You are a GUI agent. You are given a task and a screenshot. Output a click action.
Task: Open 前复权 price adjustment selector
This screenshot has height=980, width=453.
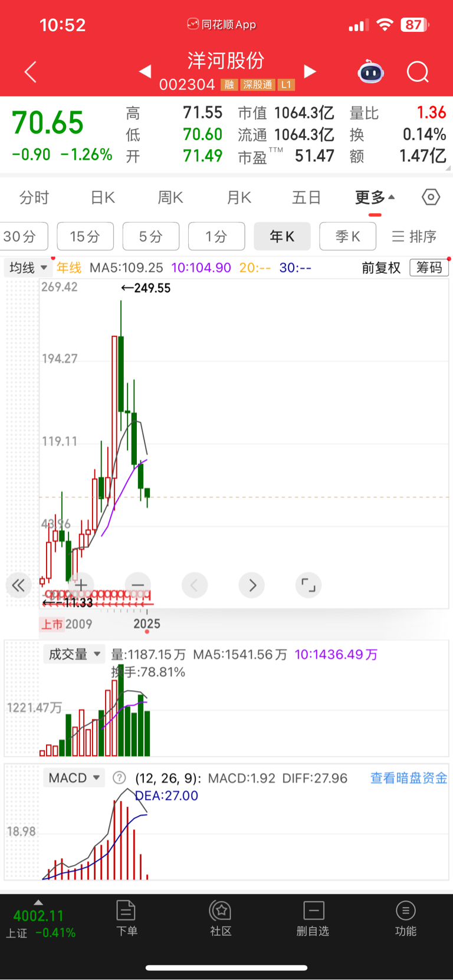pyautogui.click(x=381, y=268)
